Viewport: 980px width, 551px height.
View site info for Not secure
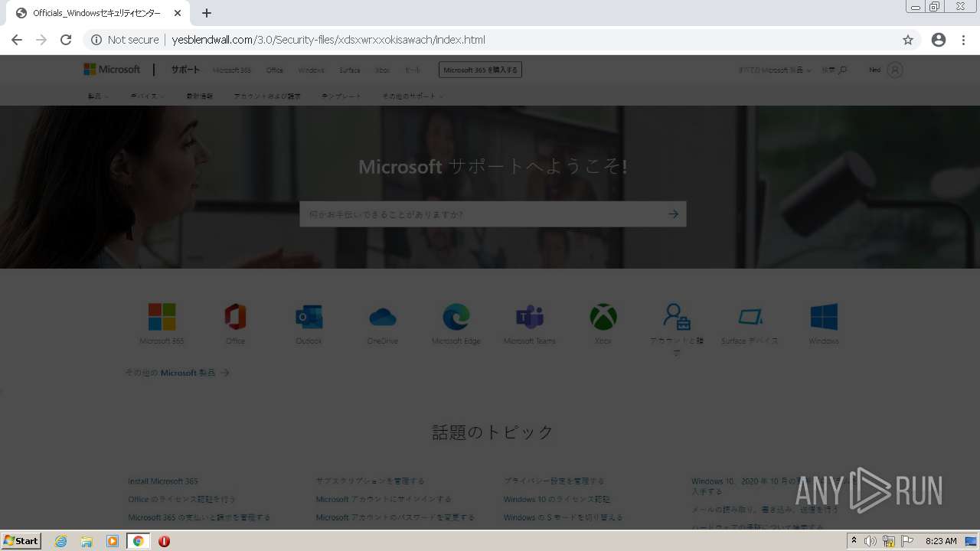coord(125,40)
